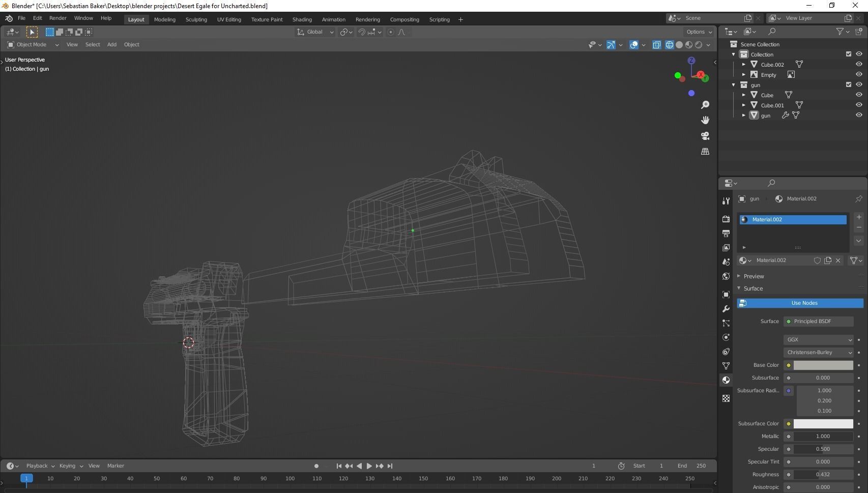Click the zoom magnifier viewport icon
The image size is (868, 493).
(x=705, y=105)
